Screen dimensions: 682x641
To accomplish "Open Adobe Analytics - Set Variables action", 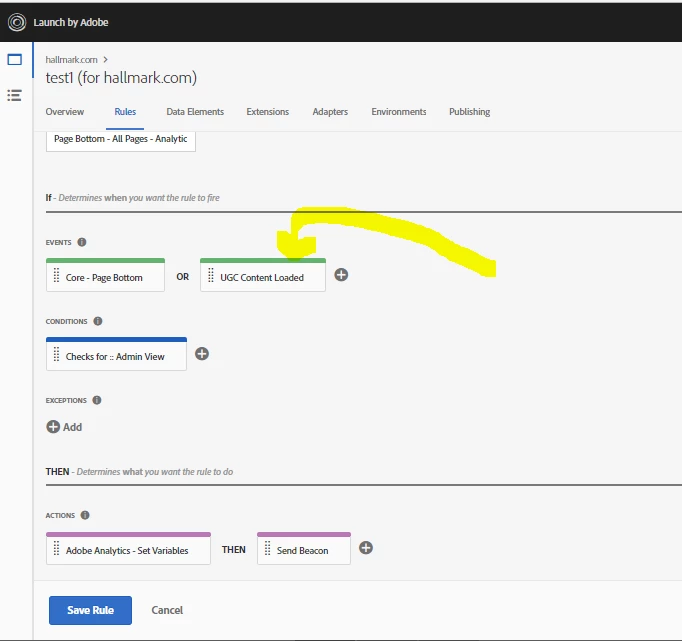I will (128, 548).
